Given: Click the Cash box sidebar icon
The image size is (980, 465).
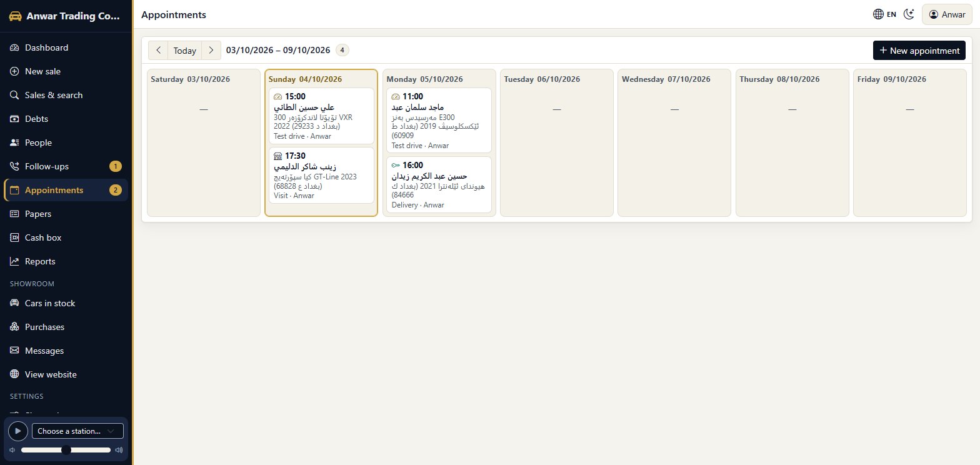Looking at the screenshot, I should [x=15, y=237].
